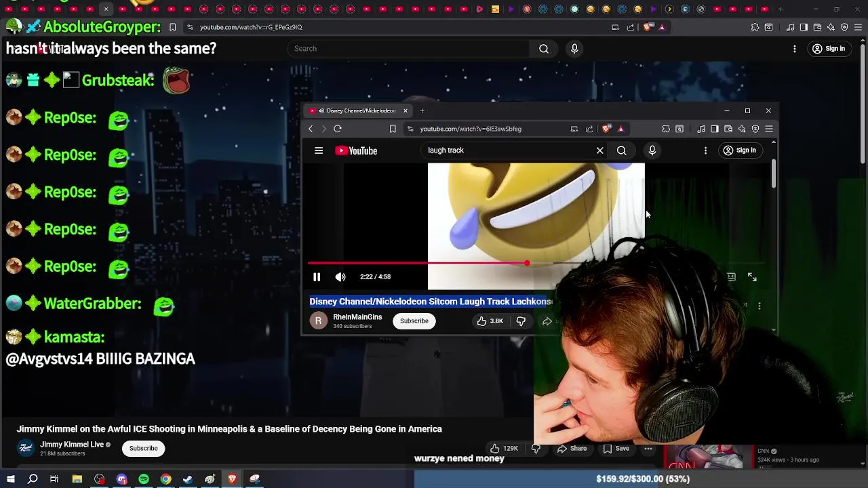The width and height of the screenshot is (868, 488).
Task: Open Spotify from the taskbar
Action: point(144,479)
